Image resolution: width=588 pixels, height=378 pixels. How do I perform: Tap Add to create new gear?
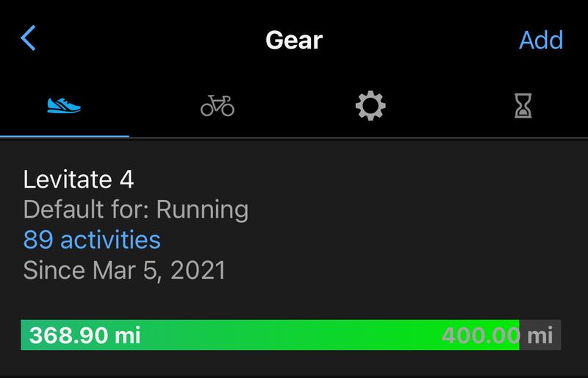tap(540, 39)
